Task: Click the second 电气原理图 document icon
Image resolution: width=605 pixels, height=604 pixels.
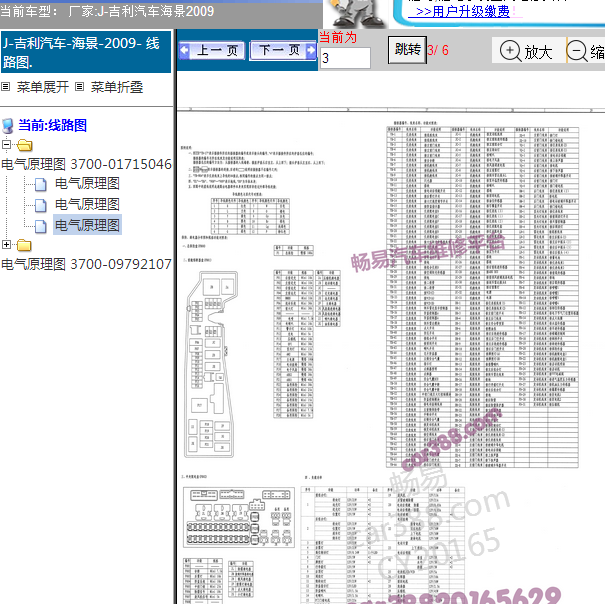Action: point(41,206)
